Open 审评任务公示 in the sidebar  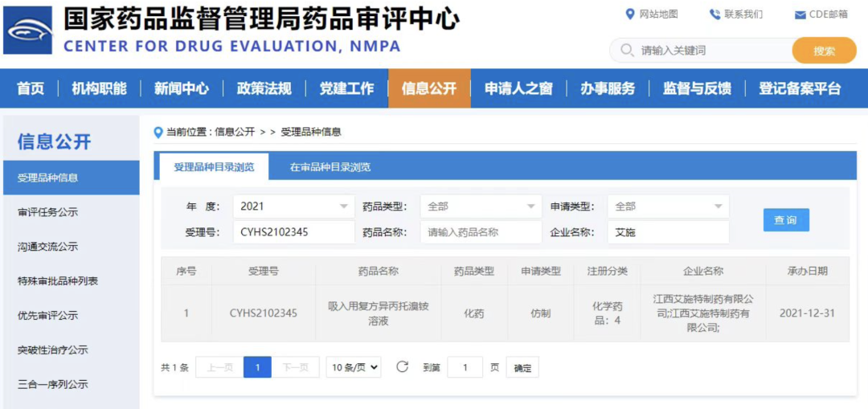click(48, 212)
